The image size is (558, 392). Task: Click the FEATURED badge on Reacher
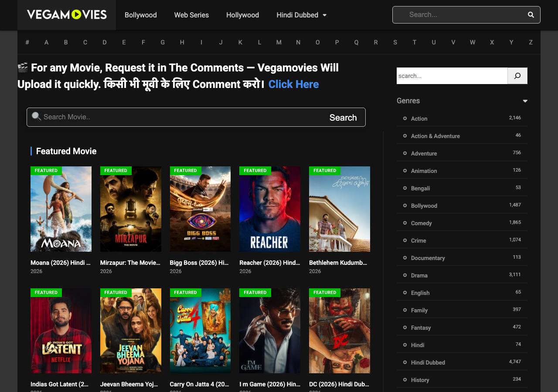(255, 170)
